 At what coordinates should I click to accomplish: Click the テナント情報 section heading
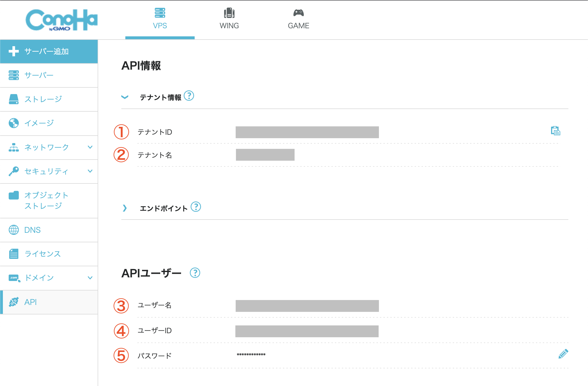click(x=161, y=98)
